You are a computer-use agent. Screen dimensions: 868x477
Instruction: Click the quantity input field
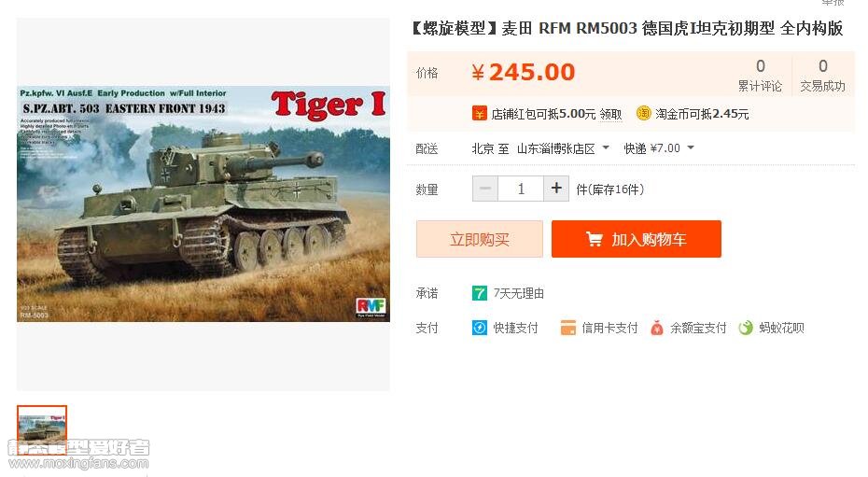(521, 189)
